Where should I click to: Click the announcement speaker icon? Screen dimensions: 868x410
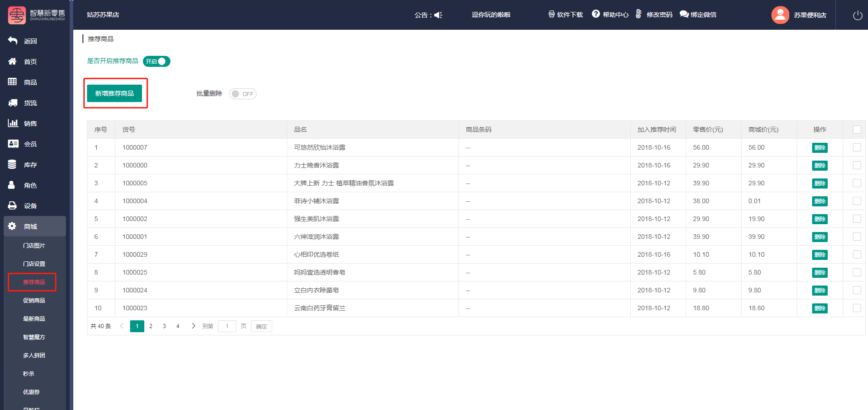[x=438, y=15]
